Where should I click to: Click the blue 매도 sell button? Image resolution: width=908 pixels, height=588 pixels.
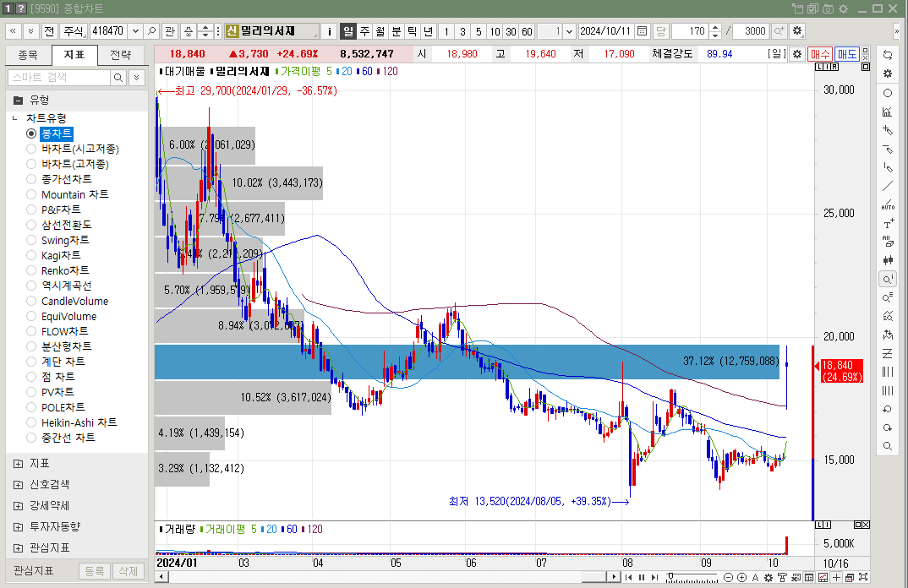(x=846, y=54)
